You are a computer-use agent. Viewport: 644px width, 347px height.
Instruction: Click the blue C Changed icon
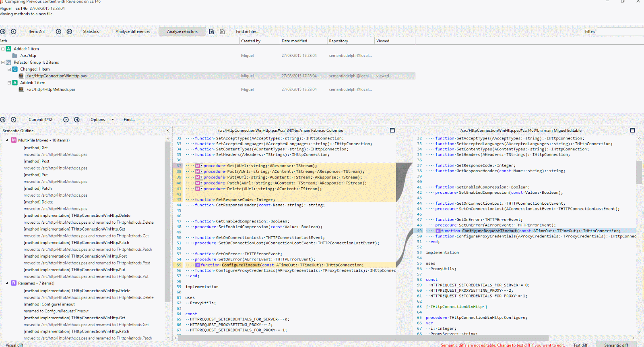tap(15, 69)
